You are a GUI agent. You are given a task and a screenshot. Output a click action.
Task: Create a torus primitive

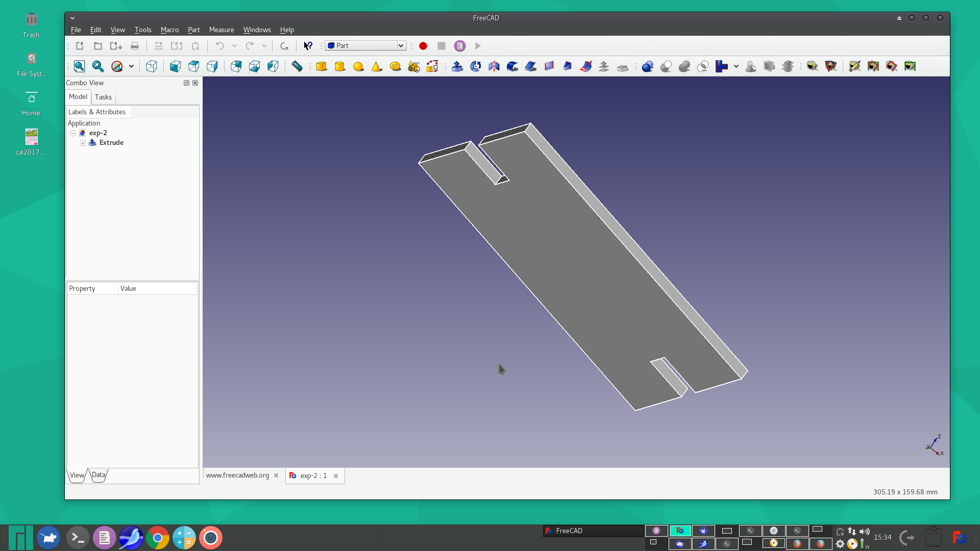tap(395, 66)
